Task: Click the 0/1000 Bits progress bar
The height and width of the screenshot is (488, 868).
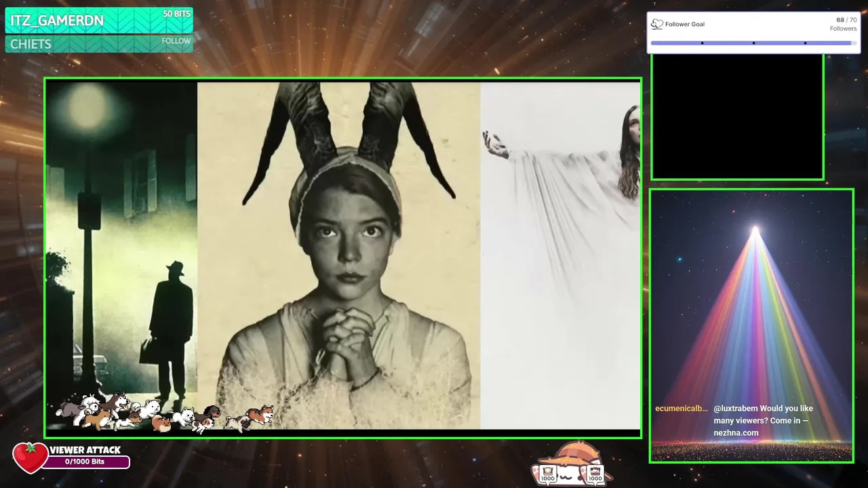Action: (x=85, y=462)
